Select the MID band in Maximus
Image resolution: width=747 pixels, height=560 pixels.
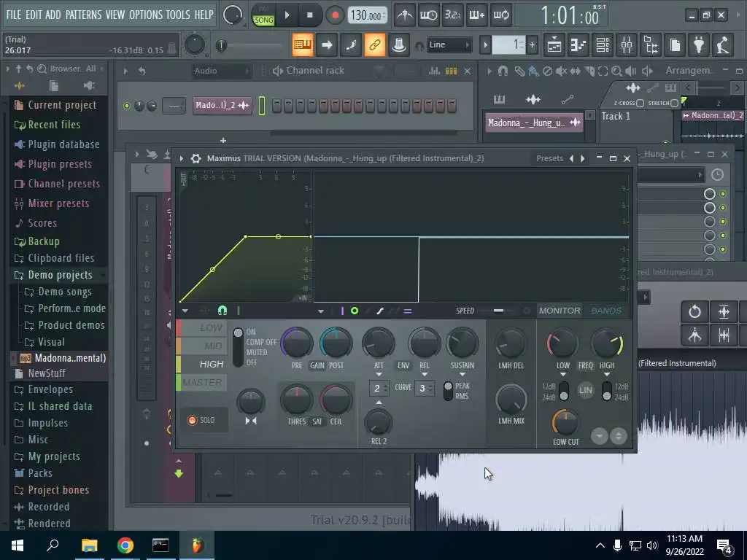202,346
